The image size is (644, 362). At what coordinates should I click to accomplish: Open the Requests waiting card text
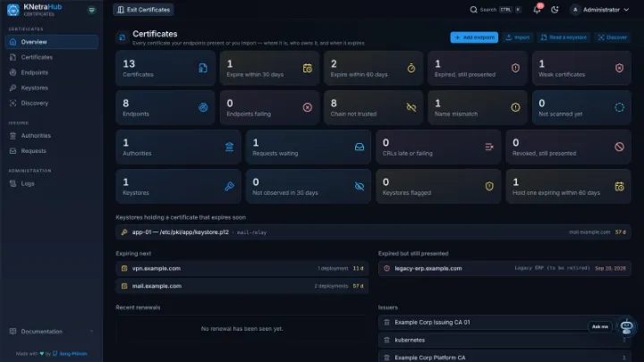point(275,154)
